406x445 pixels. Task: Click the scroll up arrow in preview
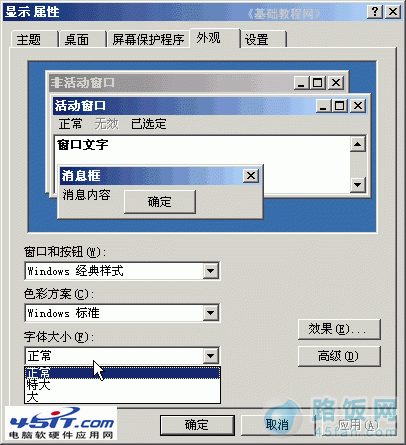[358, 144]
